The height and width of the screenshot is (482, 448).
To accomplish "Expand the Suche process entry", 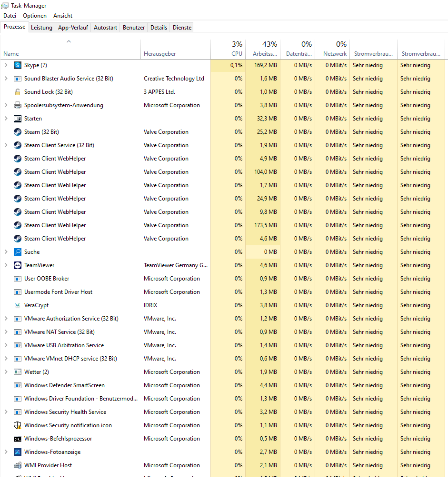I will click(6, 252).
